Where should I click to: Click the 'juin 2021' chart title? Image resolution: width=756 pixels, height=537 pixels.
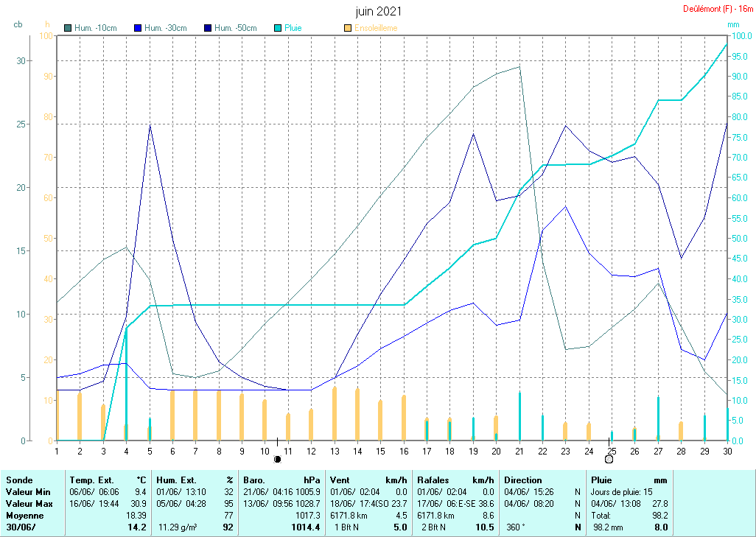click(378, 12)
